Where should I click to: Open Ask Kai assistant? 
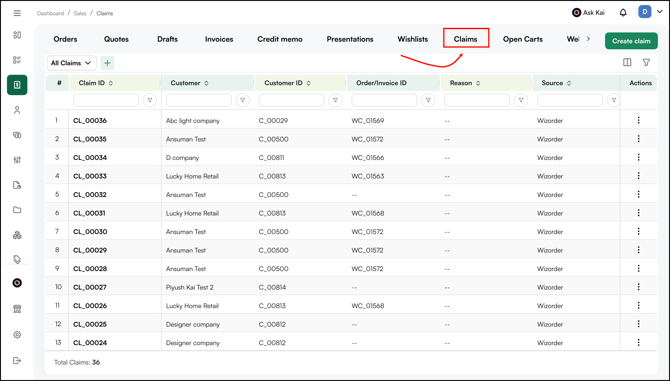click(588, 13)
